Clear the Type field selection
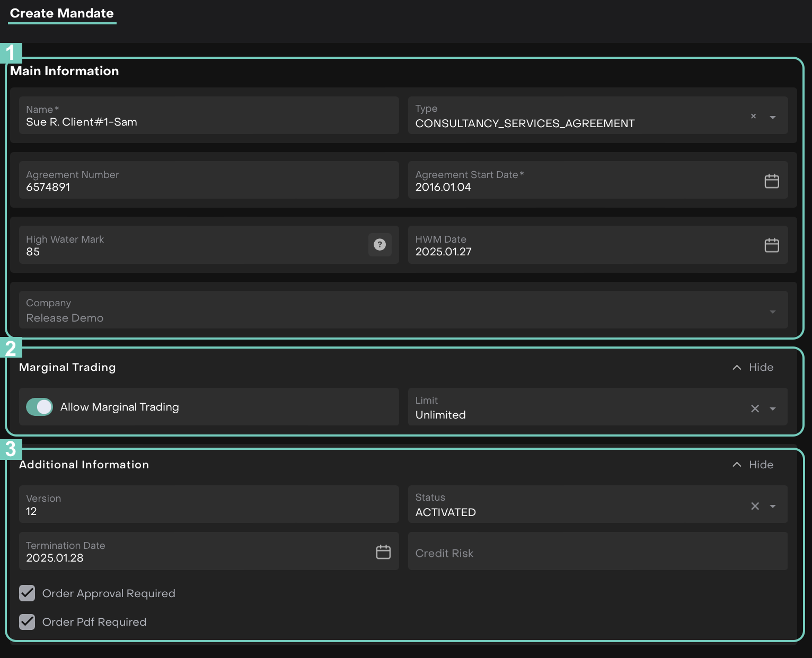This screenshot has height=658, width=812. click(x=753, y=116)
